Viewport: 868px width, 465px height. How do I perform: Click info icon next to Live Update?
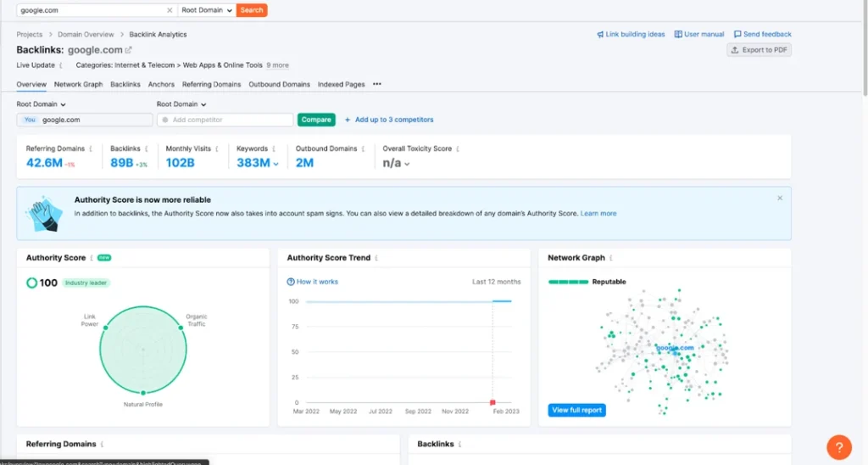[x=60, y=65]
